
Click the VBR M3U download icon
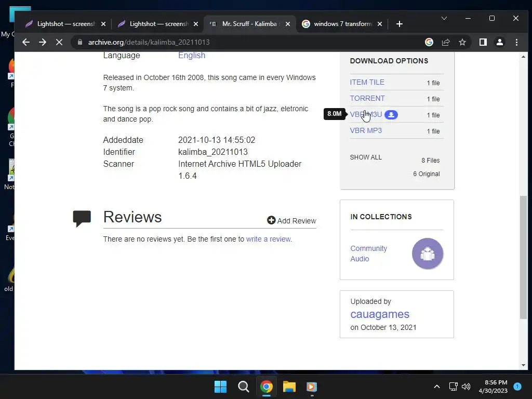[x=391, y=115]
